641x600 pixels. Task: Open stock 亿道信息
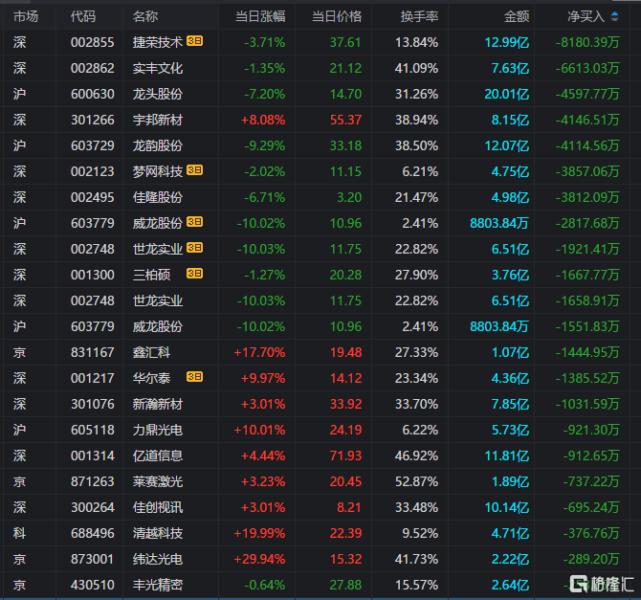(157, 456)
